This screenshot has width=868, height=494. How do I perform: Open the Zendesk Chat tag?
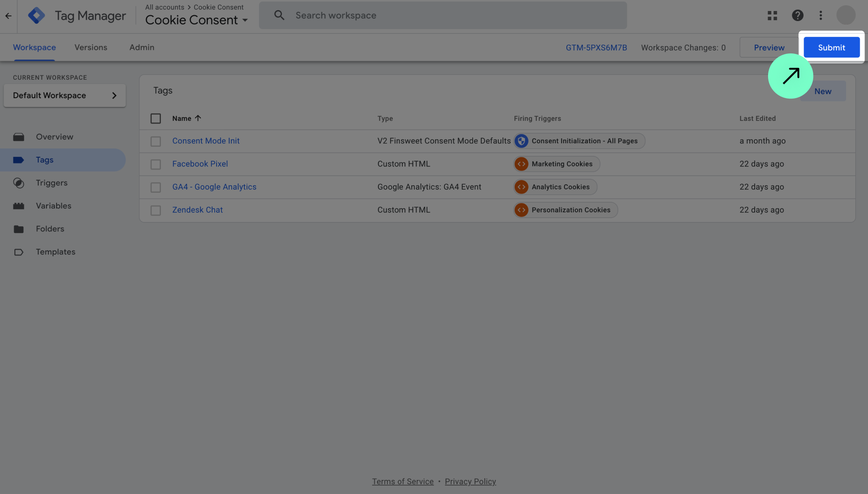[197, 210]
